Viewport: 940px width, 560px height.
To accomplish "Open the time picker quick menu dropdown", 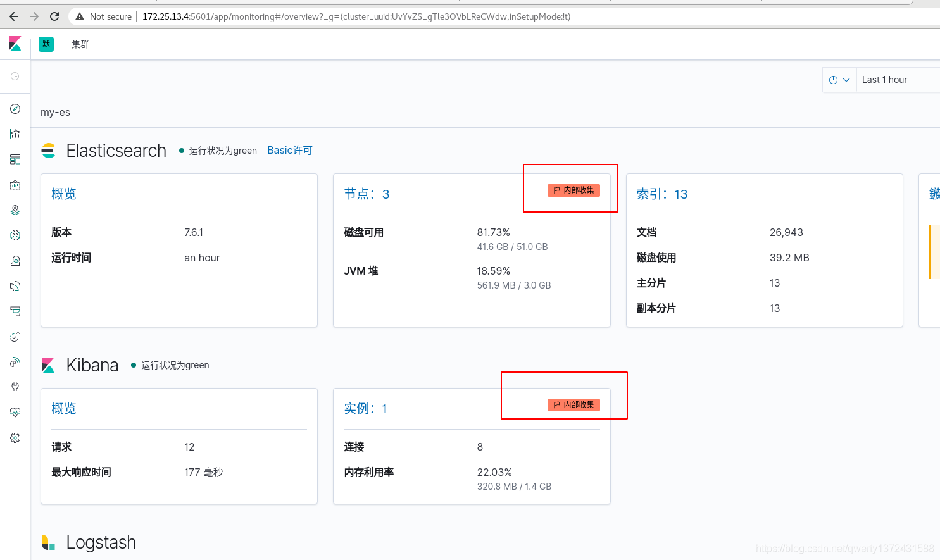I will [839, 80].
